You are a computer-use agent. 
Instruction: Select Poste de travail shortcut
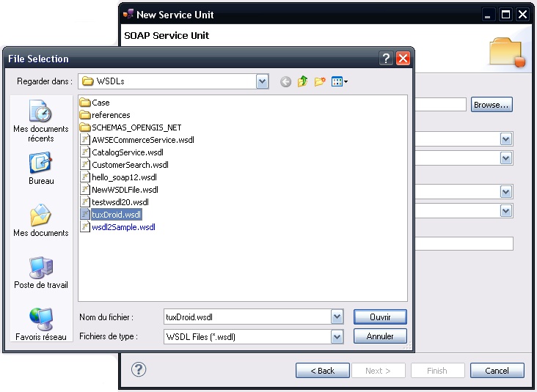pos(41,273)
